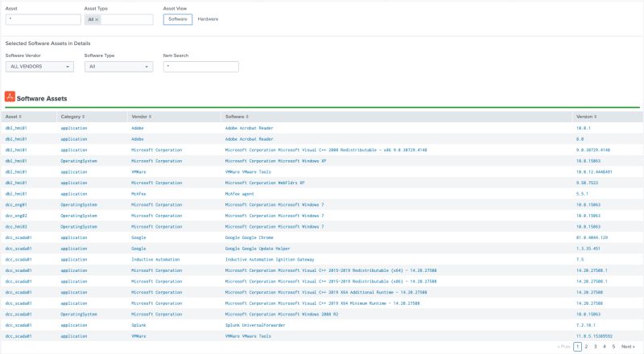Viewport: 644px width, 354px height.
Task: Select the WebFldrs XP software cell
Action: 265,183
